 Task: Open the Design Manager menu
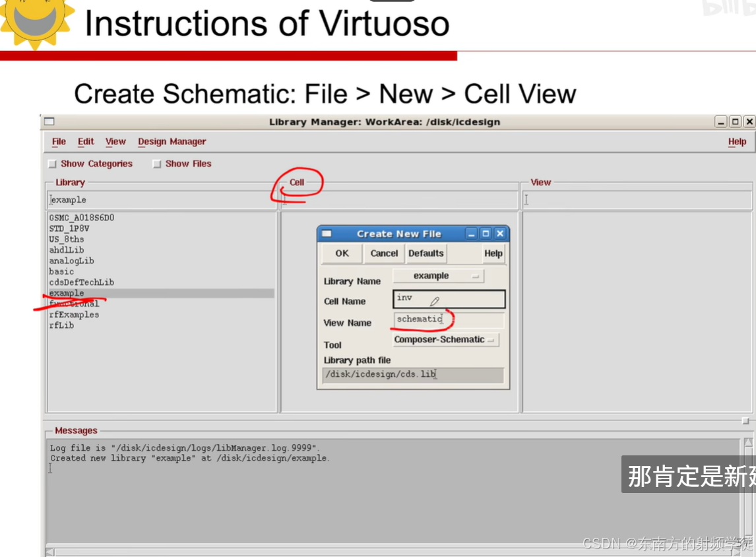(x=172, y=141)
